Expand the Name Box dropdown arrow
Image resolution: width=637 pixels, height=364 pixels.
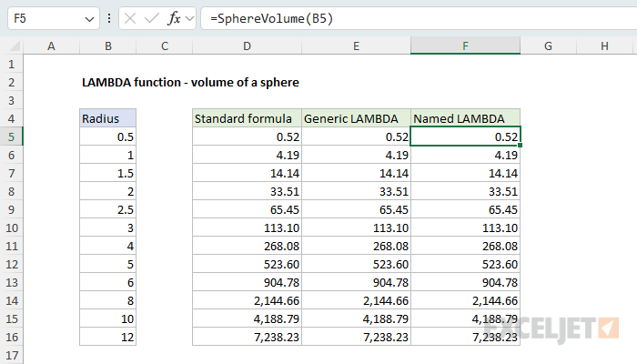pyautogui.click(x=89, y=19)
